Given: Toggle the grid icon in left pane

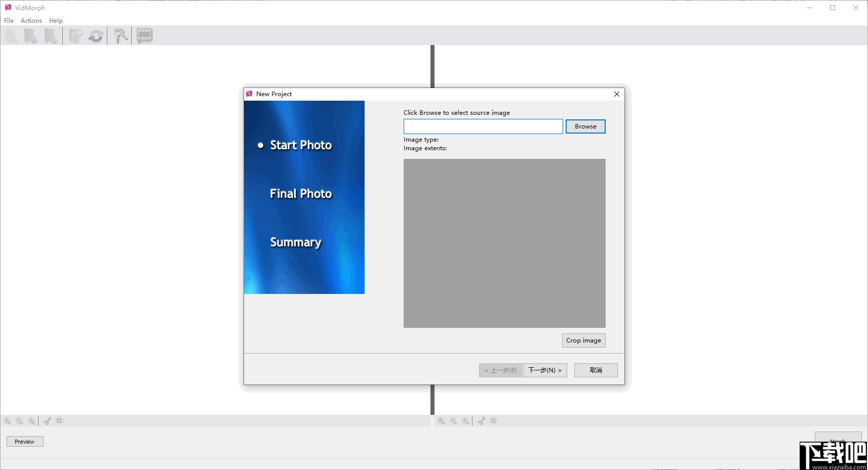Looking at the screenshot, I should [x=59, y=420].
